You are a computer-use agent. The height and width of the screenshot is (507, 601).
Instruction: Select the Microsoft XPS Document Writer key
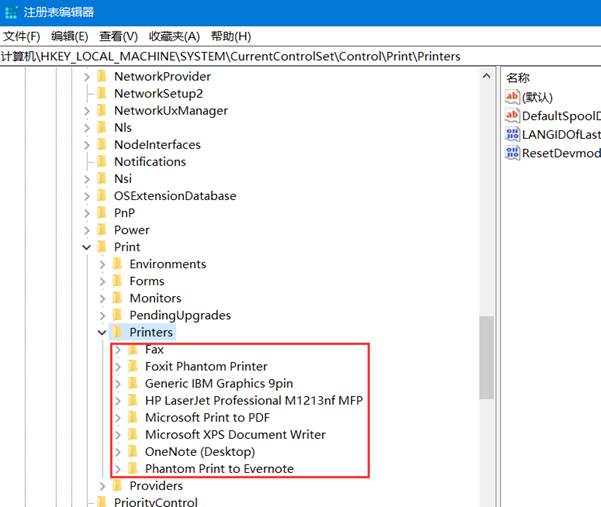click(235, 435)
